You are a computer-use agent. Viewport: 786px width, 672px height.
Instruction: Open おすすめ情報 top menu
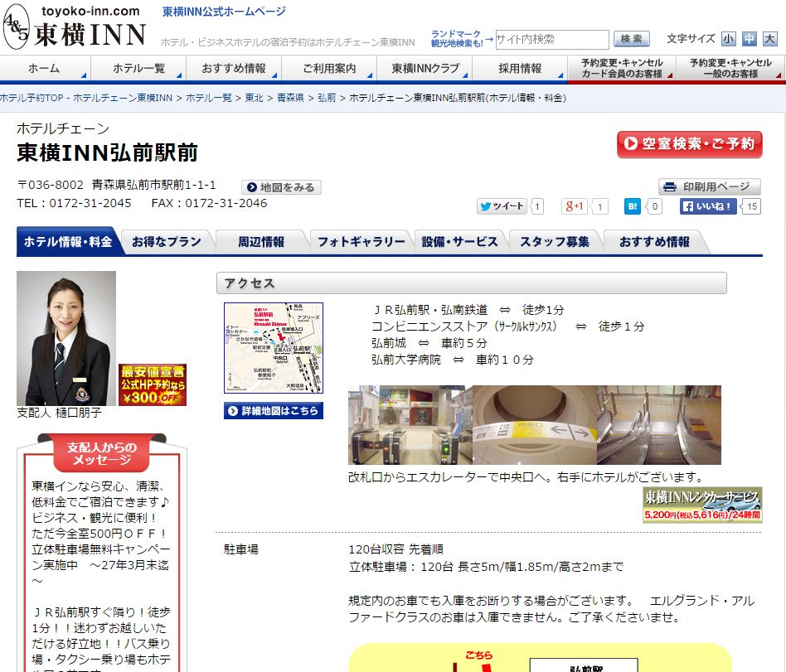[234, 68]
